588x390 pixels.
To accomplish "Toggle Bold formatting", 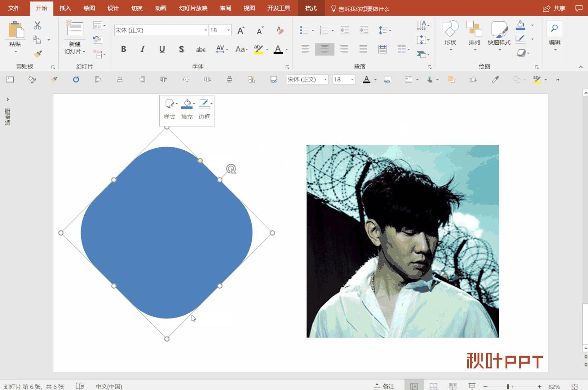I will point(123,49).
